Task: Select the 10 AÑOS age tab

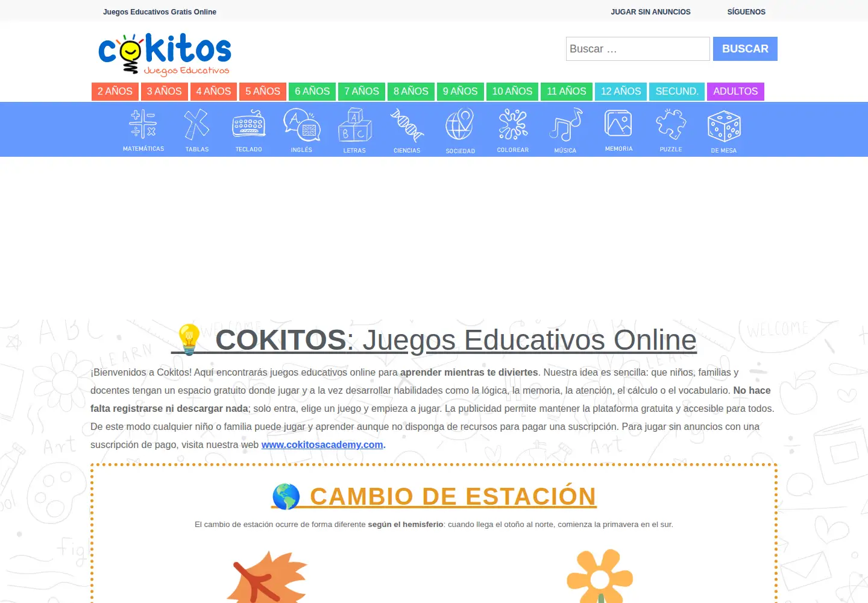Action: 512,92
